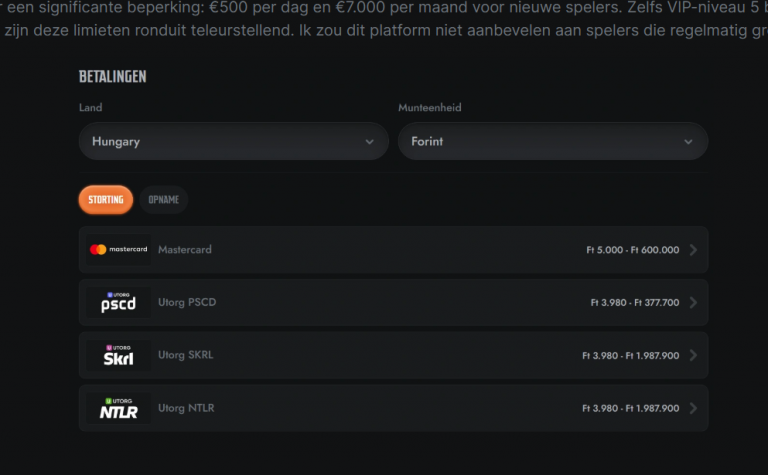
Task: Click the arrow in the Forint currency selector
Action: click(x=688, y=142)
